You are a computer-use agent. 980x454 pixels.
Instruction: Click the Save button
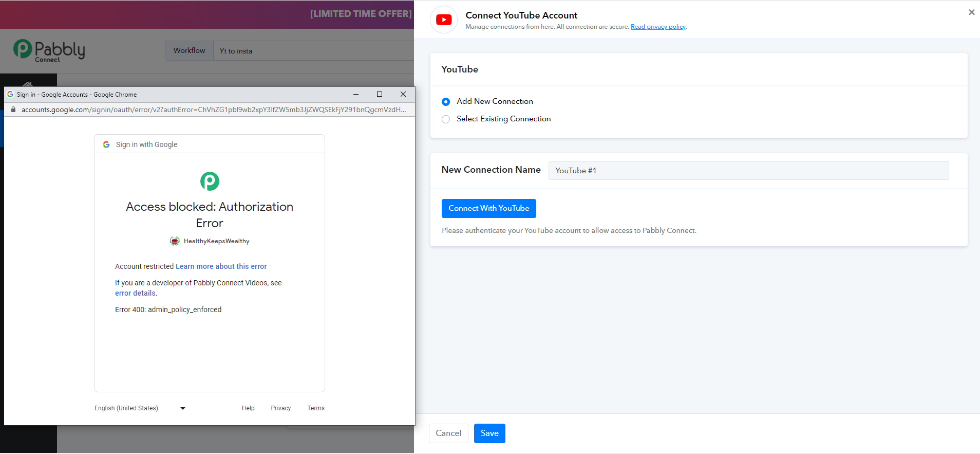click(489, 433)
